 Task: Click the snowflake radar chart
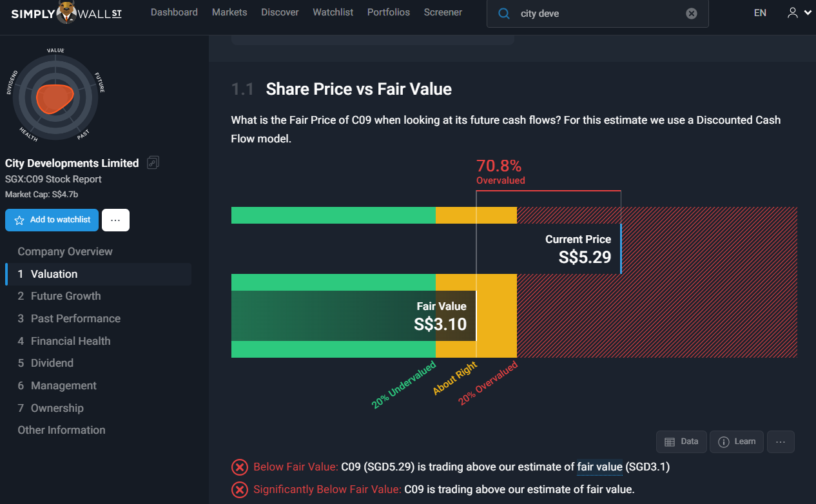coord(55,97)
